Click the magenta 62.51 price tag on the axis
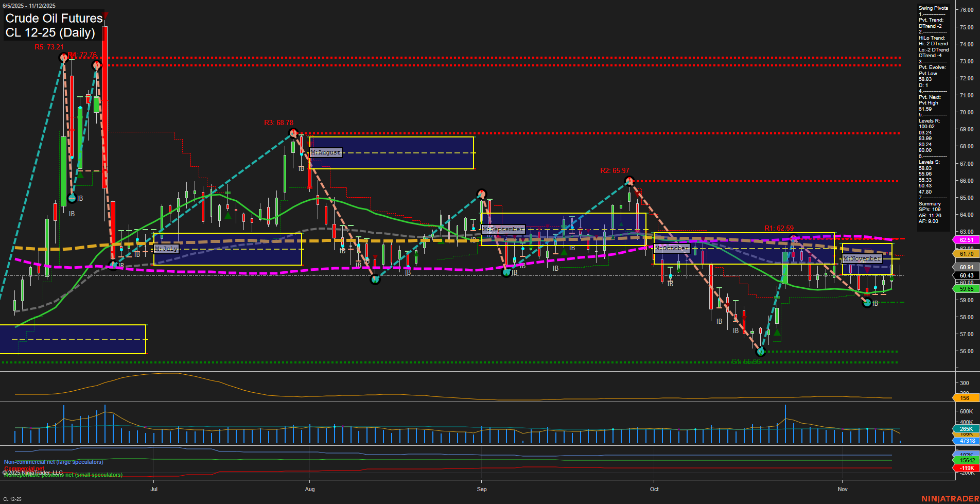The height and width of the screenshot is (504, 980). [966, 240]
